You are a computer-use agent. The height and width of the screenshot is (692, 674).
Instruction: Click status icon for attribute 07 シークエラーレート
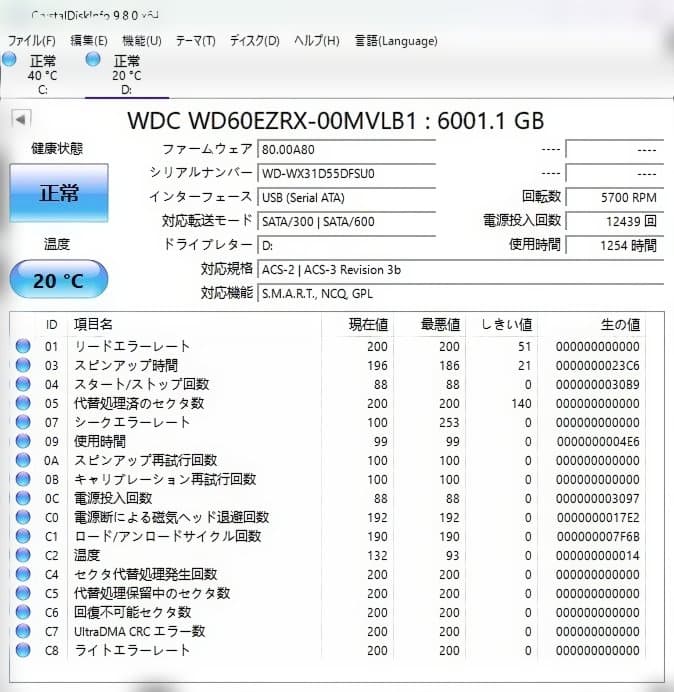[x=23, y=422]
